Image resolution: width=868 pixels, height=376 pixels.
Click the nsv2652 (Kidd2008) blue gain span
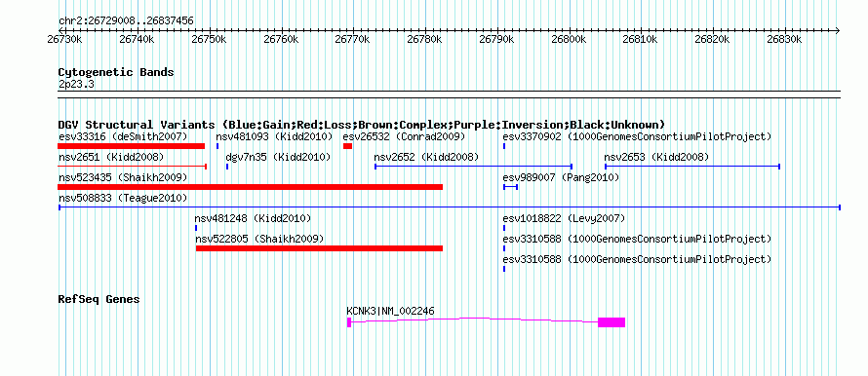(x=474, y=167)
